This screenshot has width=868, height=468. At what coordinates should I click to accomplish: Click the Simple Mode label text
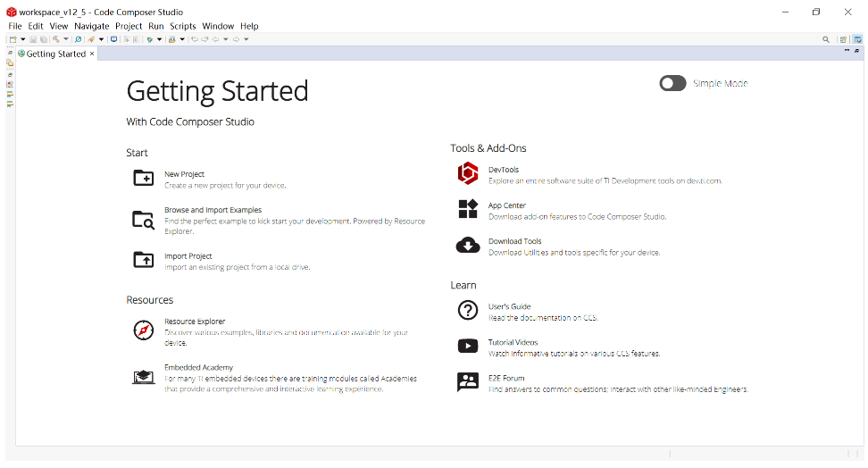tap(720, 83)
